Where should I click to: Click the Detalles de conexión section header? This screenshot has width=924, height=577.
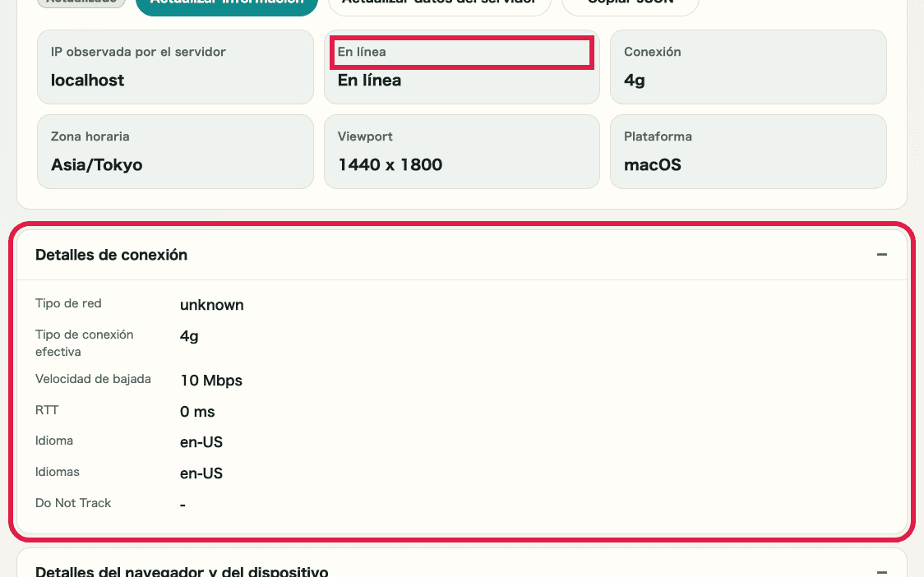(111, 255)
